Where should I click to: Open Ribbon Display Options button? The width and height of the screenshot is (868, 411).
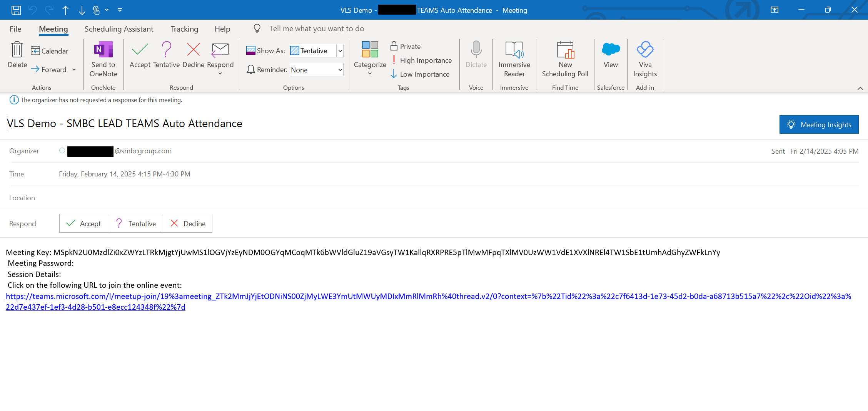coord(775,10)
